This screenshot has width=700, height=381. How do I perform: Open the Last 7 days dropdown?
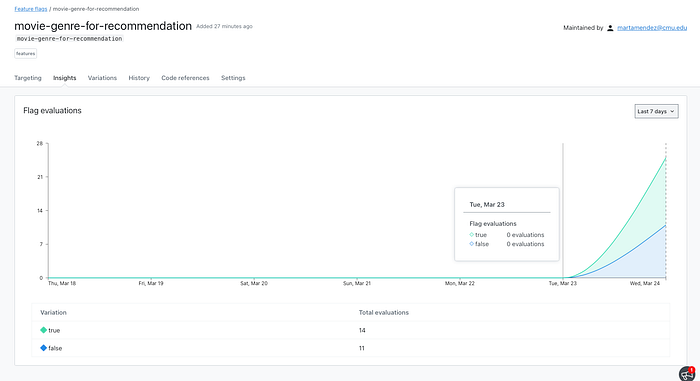point(656,111)
